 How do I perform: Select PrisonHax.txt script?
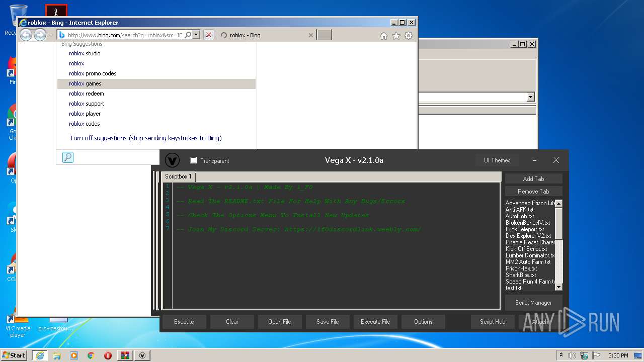521,268
